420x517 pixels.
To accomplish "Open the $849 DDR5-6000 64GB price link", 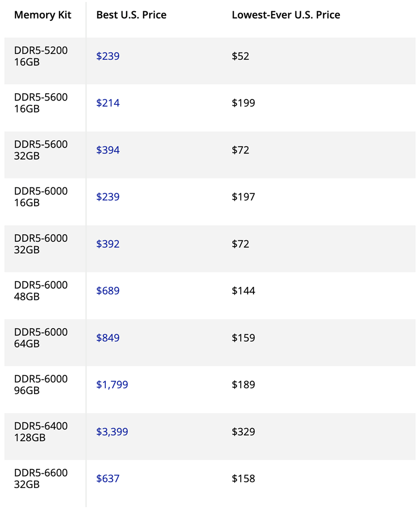I will (x=108, y=338).
